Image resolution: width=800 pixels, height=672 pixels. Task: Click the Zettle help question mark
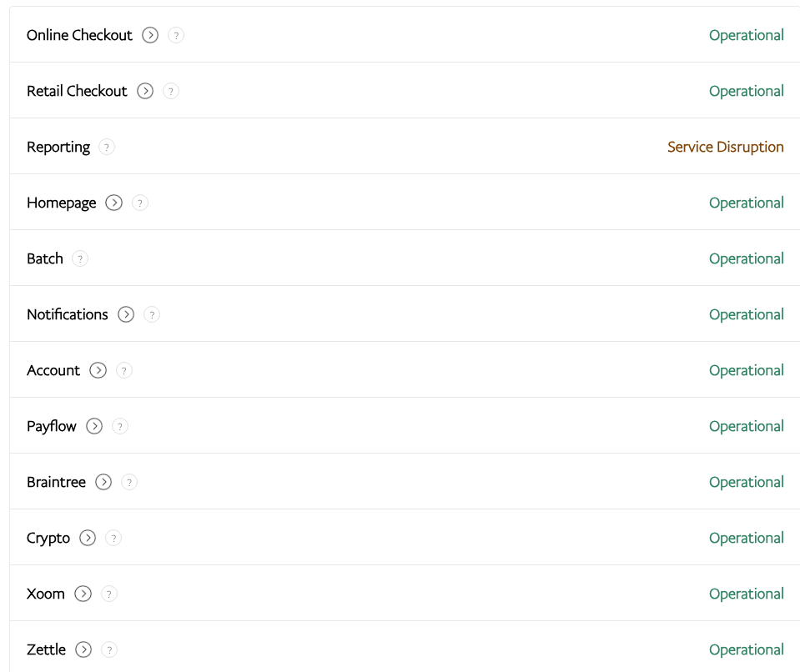click(109, 649)
